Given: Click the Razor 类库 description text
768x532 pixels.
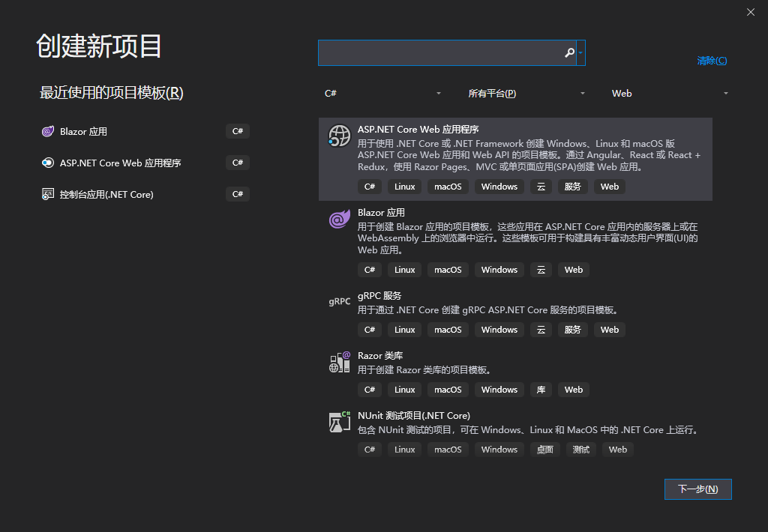Looking at the screenshot, I should point(424,370).
